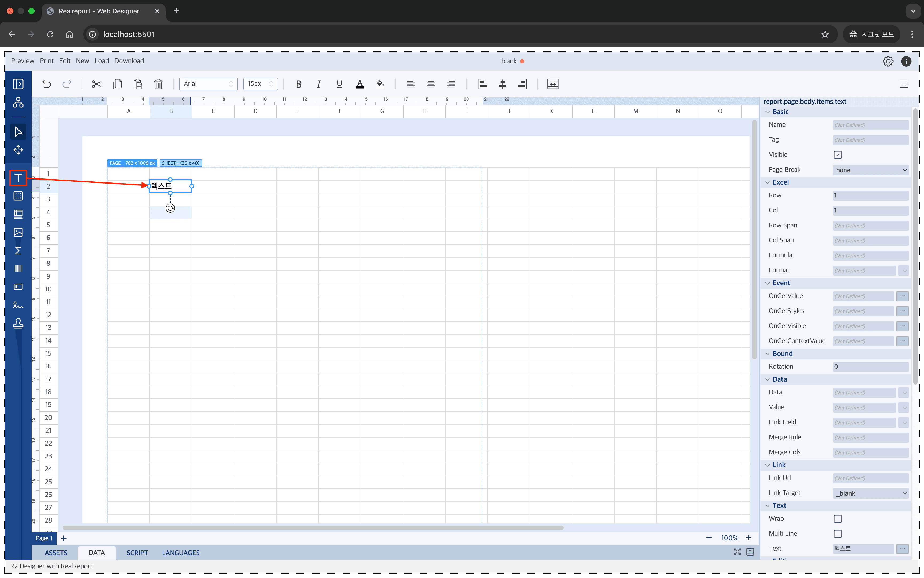Click the Rotation value field
The height and width of the screenshot is (578, 924).
[x=871, y=367]
